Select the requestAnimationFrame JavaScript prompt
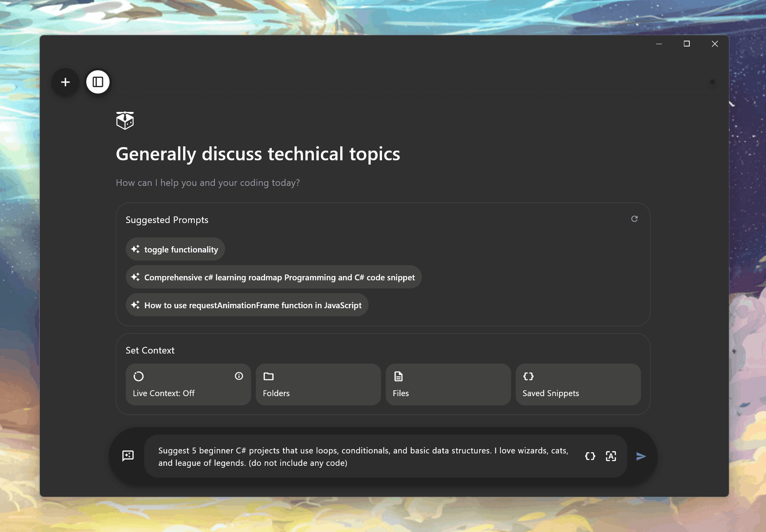 pos(246,304)
